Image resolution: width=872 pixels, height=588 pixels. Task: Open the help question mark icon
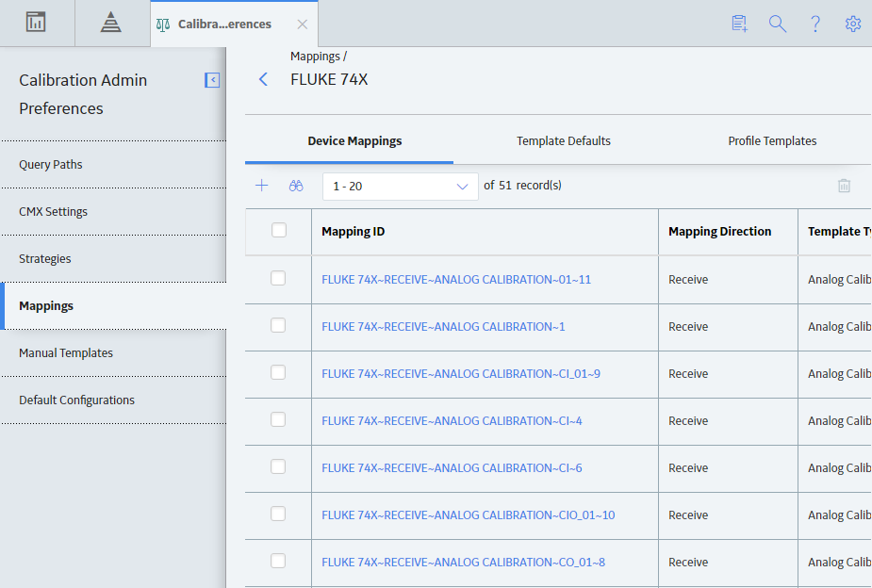[815, 24]
